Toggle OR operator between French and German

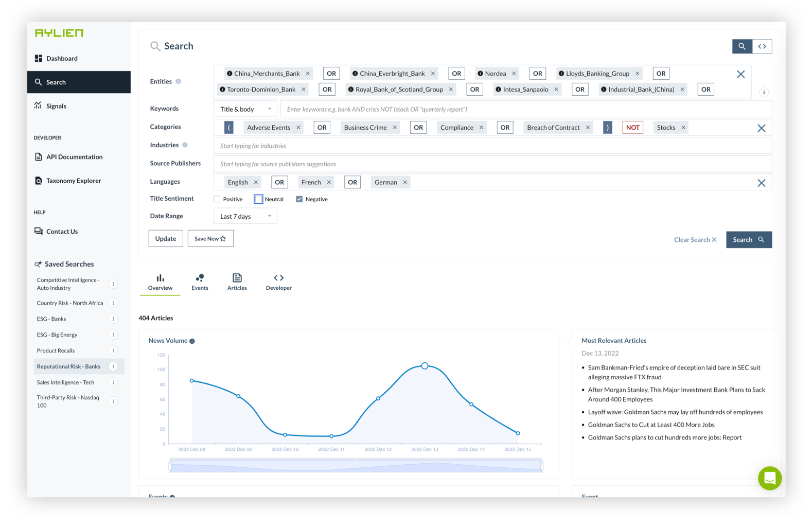pyautogui.click(x=352, y=182)
